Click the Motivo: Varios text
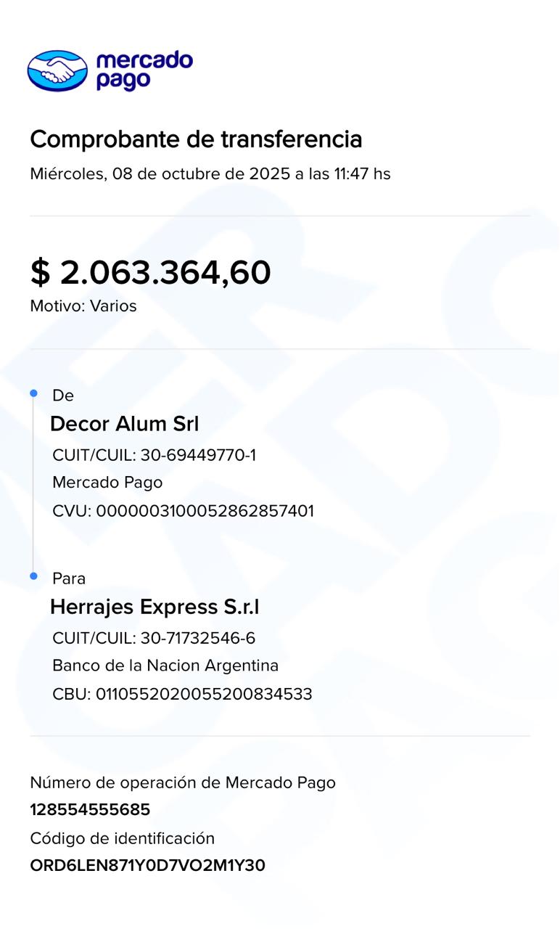560x929 pixels. click(x=83, y=306)
